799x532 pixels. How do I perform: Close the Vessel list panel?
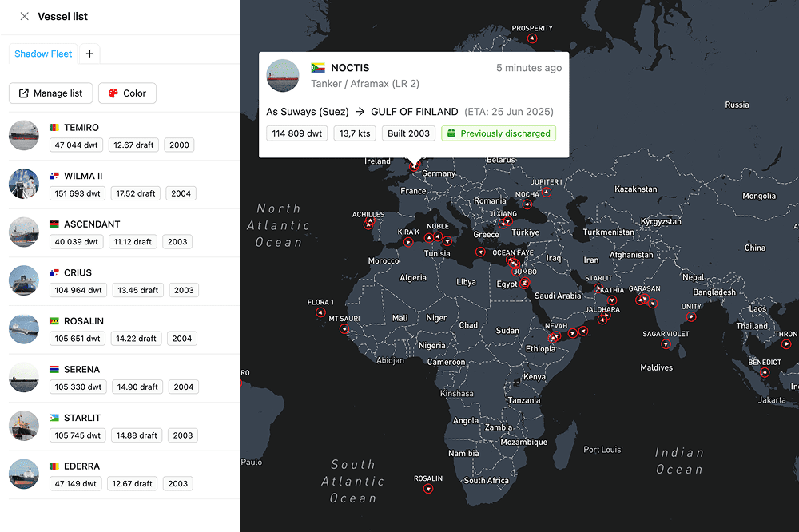(x=24, y=17)
